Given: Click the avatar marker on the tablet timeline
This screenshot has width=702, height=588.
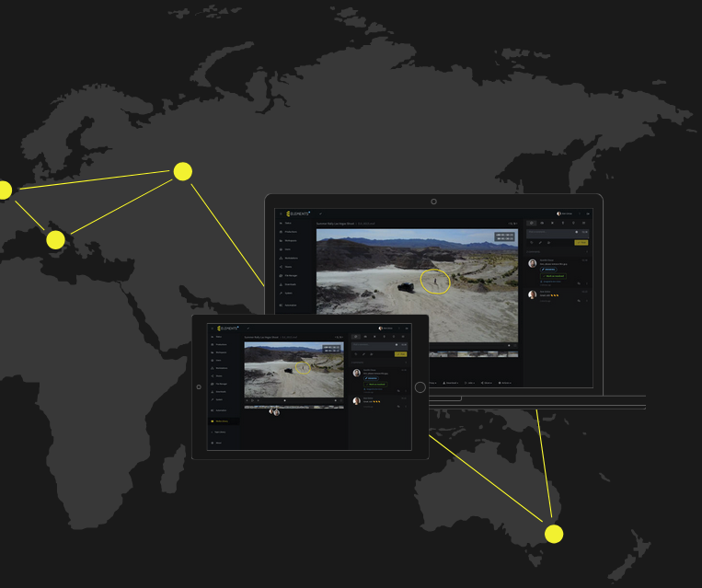Looking at the screenshot, I should [x=274, y=411].
